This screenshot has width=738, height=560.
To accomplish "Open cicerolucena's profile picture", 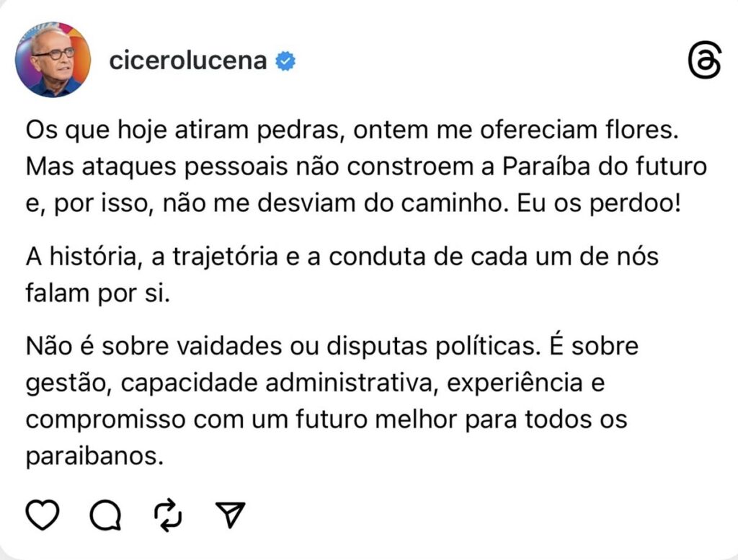I will pos(53,61).
